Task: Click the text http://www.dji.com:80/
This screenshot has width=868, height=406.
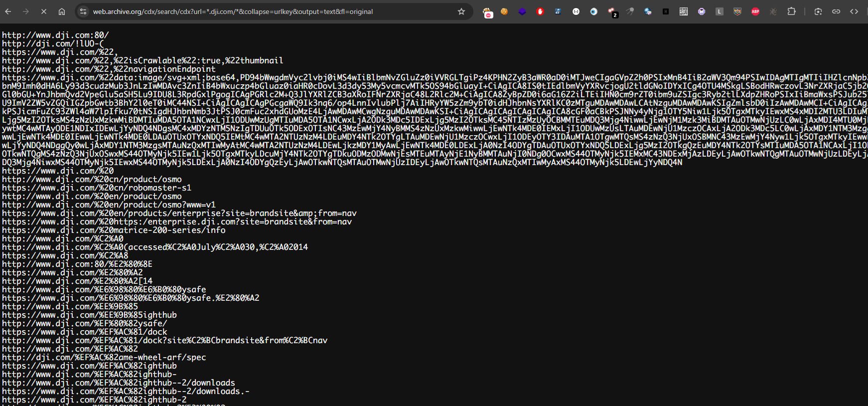Action: point(55,35)
